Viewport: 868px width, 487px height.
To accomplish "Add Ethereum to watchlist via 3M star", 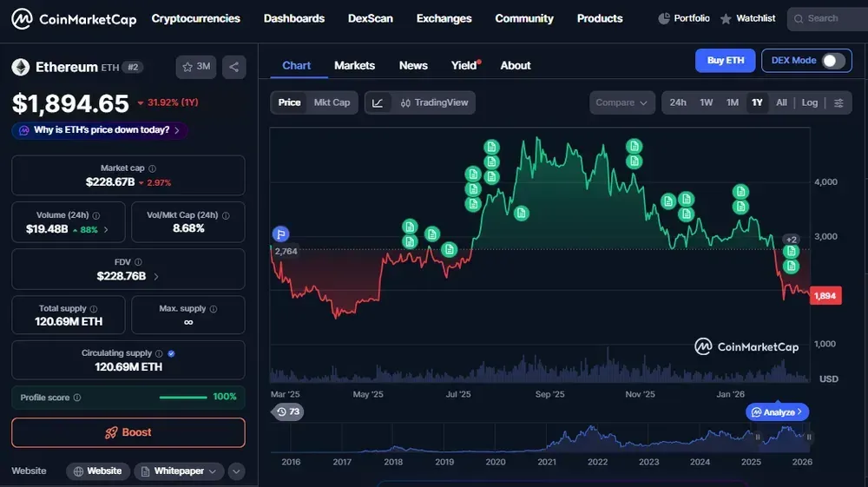I will tap(196, 67).
